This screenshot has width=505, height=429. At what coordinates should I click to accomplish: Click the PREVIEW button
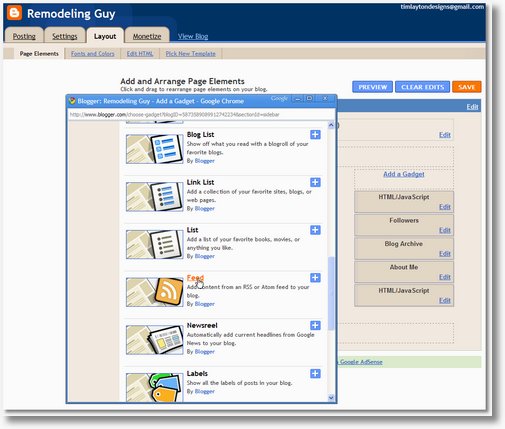pyautogui.click(x=373, y=87)
